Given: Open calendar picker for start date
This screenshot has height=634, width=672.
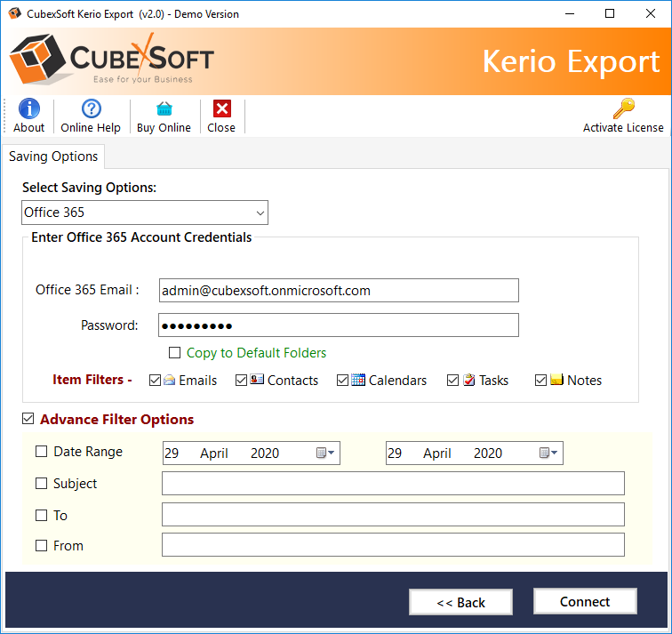Looking at the screenshot, I should pos(325,453).
